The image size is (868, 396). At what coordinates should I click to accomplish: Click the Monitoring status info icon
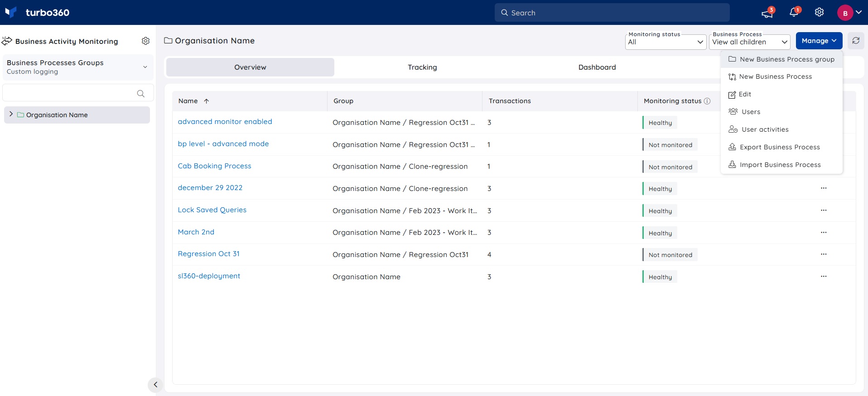(707, 101)
